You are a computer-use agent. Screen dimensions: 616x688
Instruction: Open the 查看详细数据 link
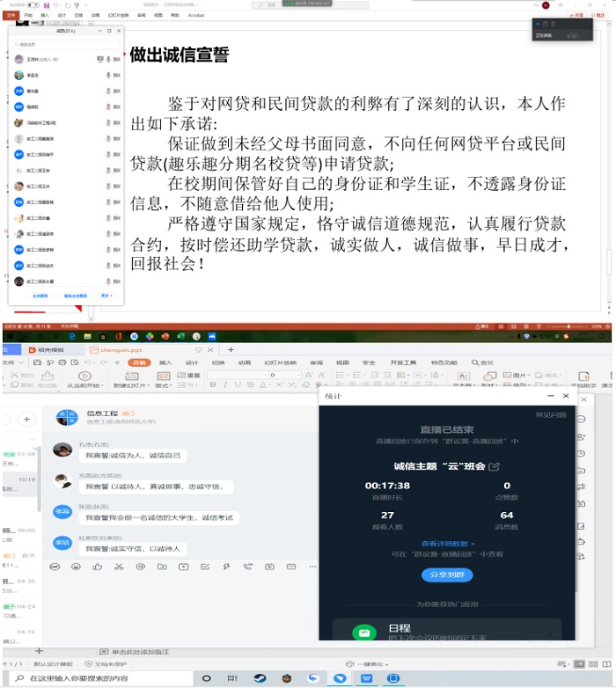(x=448, y=544)
